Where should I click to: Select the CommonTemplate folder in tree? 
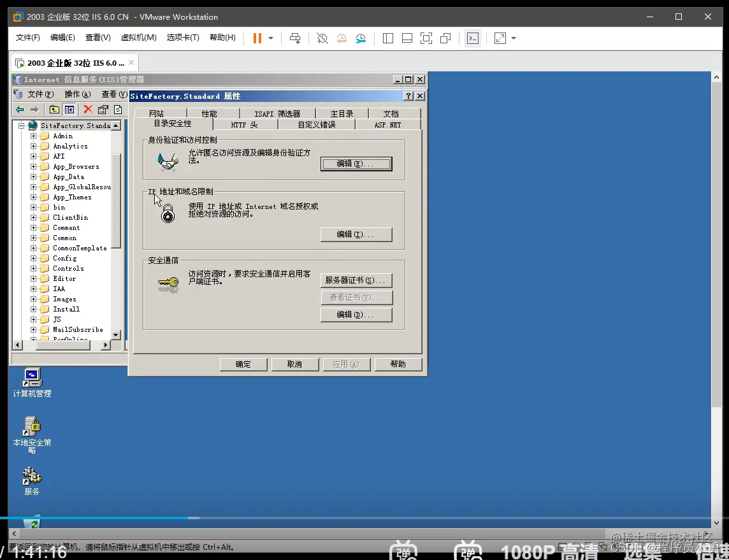click(80, 248)
